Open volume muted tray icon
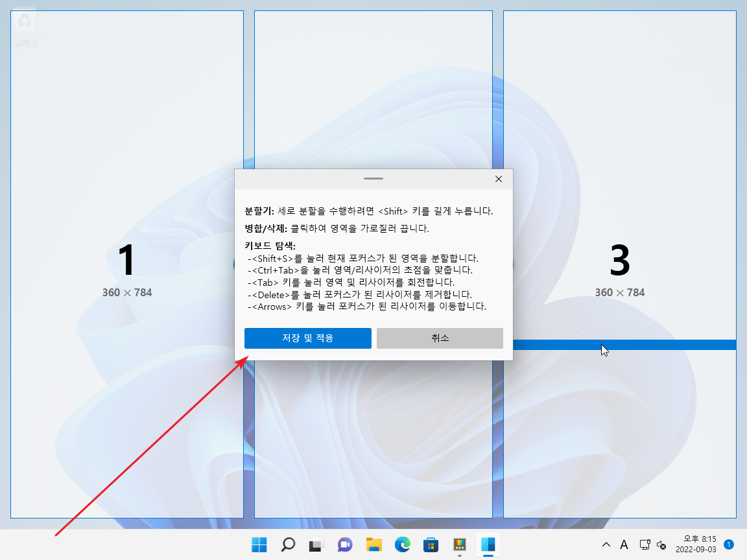The width and height of the screenshot is (747, 560). tap(661, 544)
